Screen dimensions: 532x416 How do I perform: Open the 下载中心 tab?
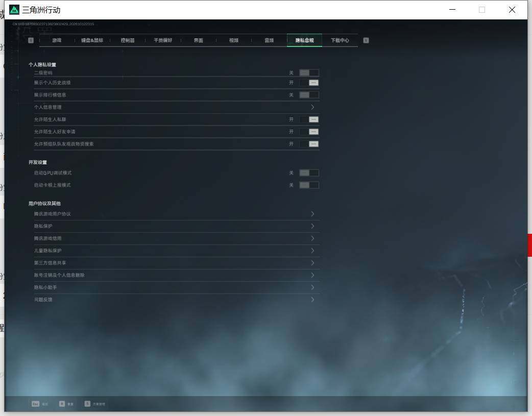pos(340,40)
